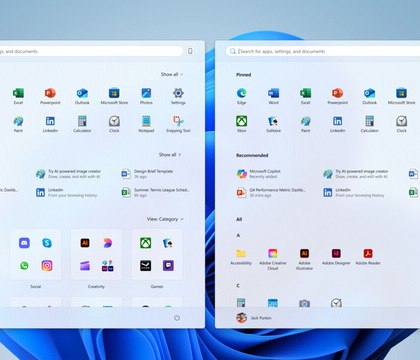Open Twitch in the Games category folder
Image resolution: width=420 pixels, height=360 pixels.
tap(168, 265)
